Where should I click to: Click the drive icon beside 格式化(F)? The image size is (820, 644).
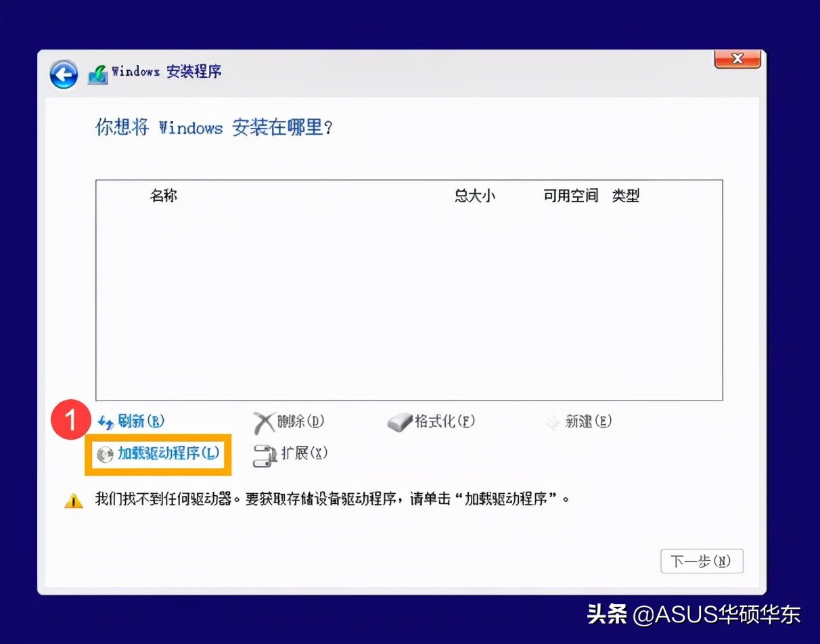tap(399, 421)
